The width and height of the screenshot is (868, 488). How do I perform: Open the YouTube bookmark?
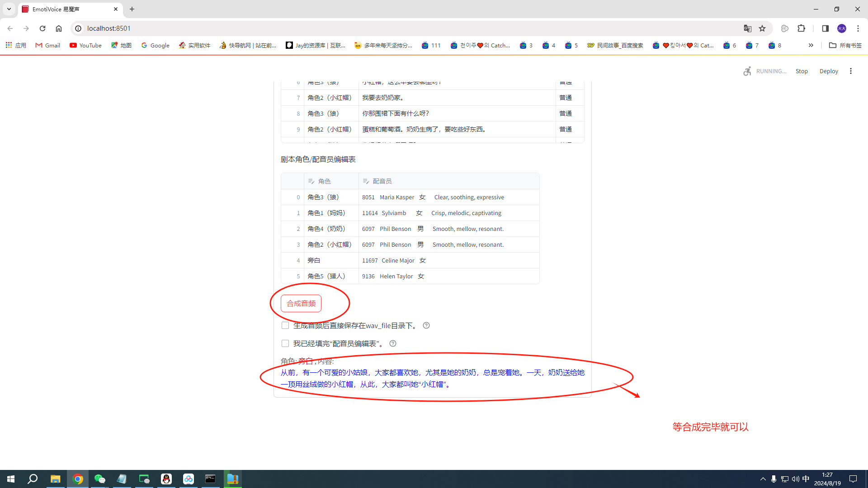click(85, 45)
